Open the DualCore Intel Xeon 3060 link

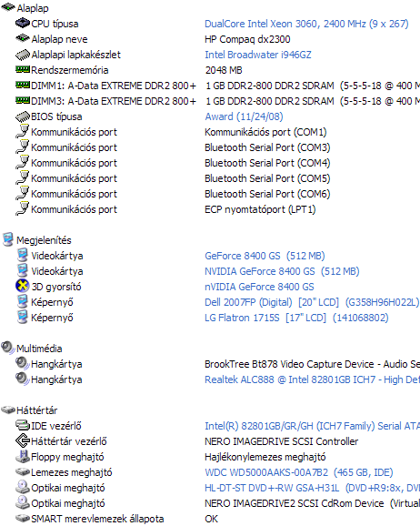coord(306,24)
